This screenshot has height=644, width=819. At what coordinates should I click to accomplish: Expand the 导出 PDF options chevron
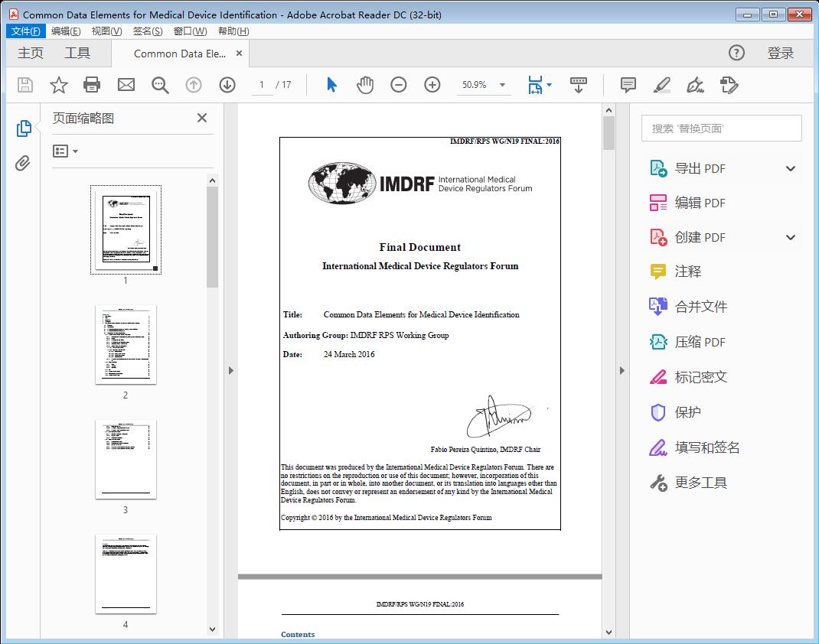tap(790, 168)
